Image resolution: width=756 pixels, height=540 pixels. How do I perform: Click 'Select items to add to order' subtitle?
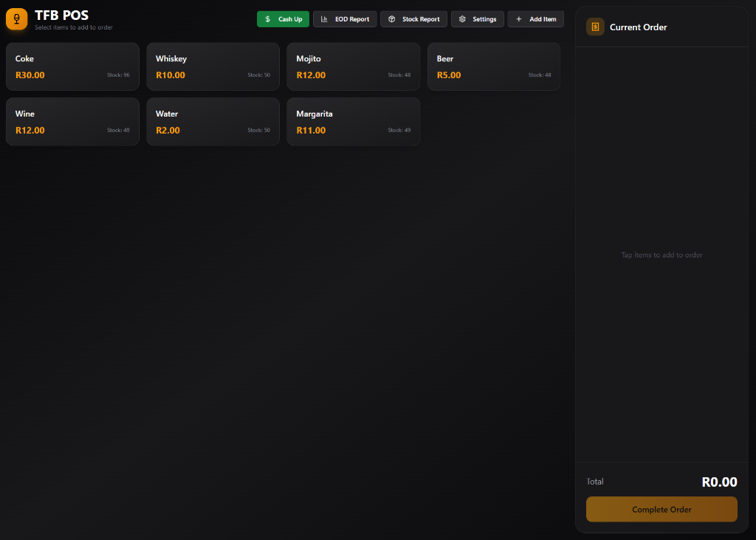tap(74, 27)
